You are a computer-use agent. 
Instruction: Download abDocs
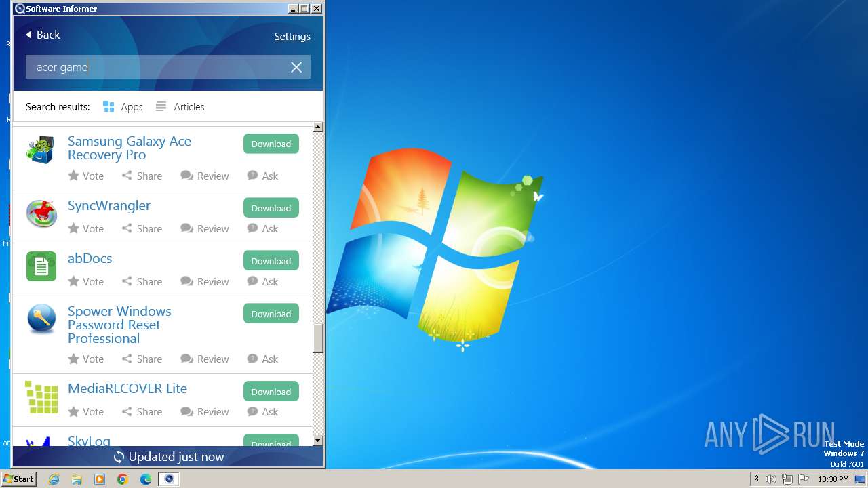pos(271,261)
